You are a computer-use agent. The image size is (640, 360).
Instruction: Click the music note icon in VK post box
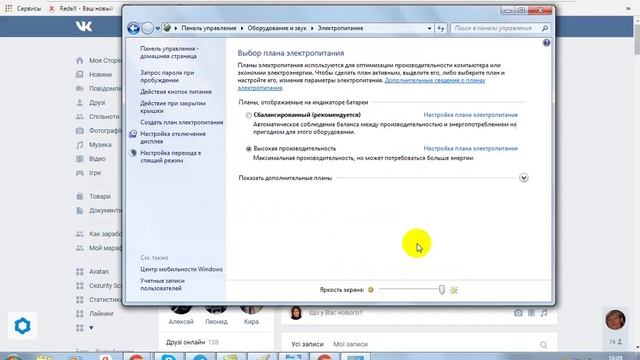point(544,313)
